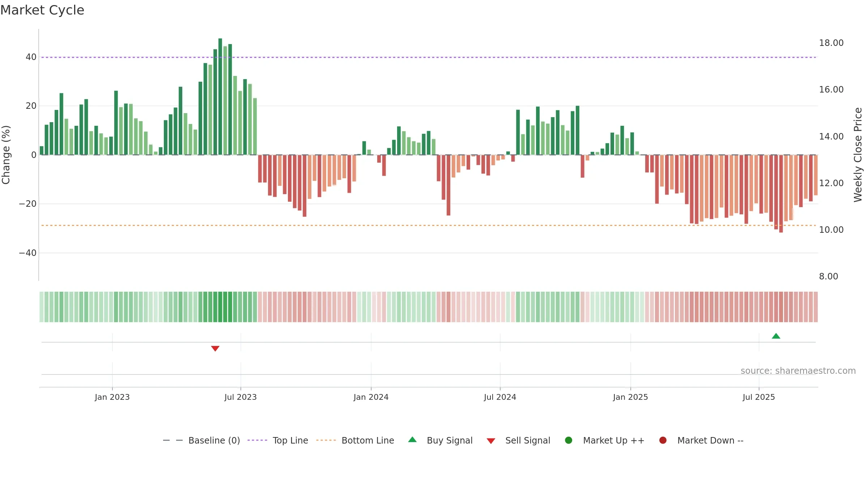The image size is (868, 488).
Task: Click the Jan 2025 x-axis label
Action: pyautogui.click(x=630, y=397)
